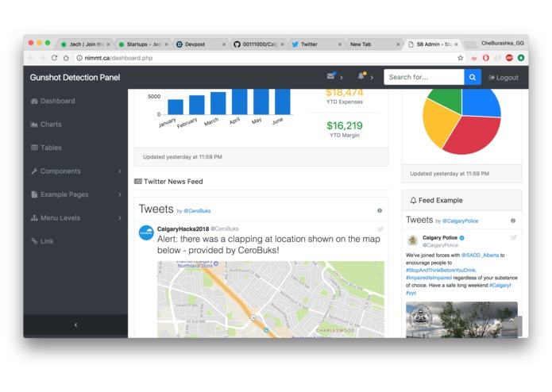Click the red extension icon beside the star

click(x=474, y=58)
